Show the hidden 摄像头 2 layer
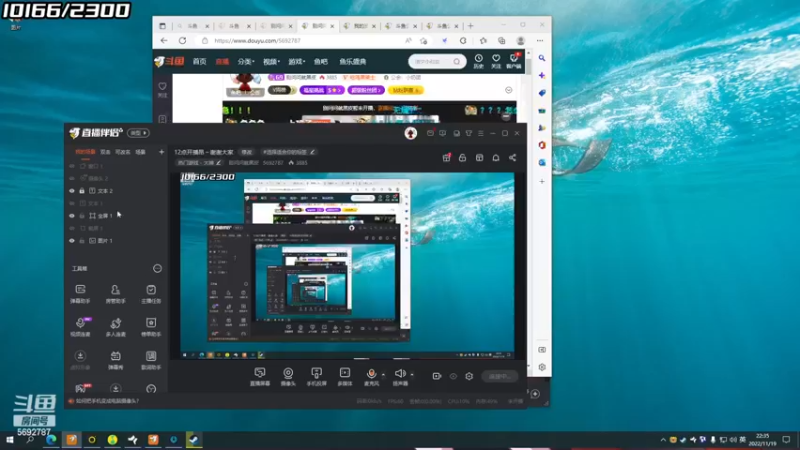This screenshot has height=450, width=800. (x=72, y=179)
